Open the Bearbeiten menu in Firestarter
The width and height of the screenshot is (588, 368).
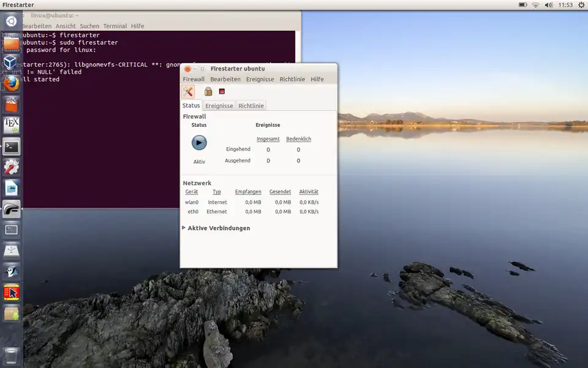[x=225, y=79]
